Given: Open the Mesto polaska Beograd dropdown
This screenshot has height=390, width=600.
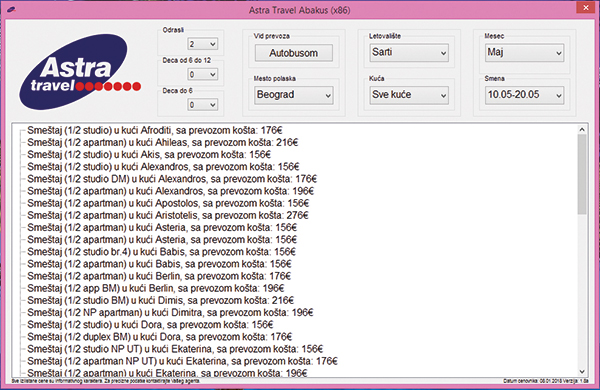Looking at the screenshot, I should tap(293, 95).
